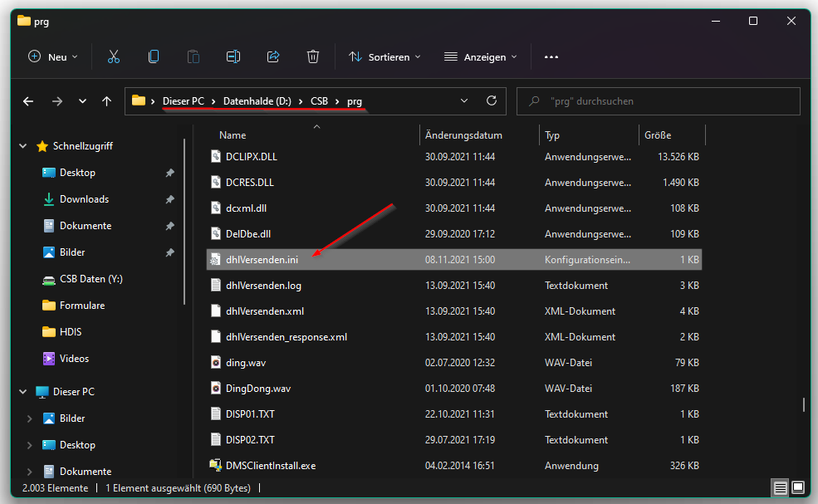Select the dcxml.dll file name
The image size is (818, 504).
click(247, 208)
